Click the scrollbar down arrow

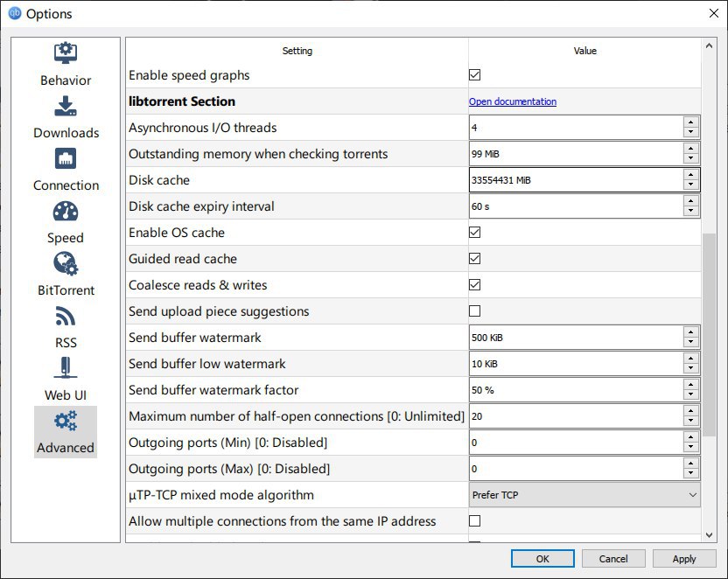pyautogui.click(x=709, y=535)
